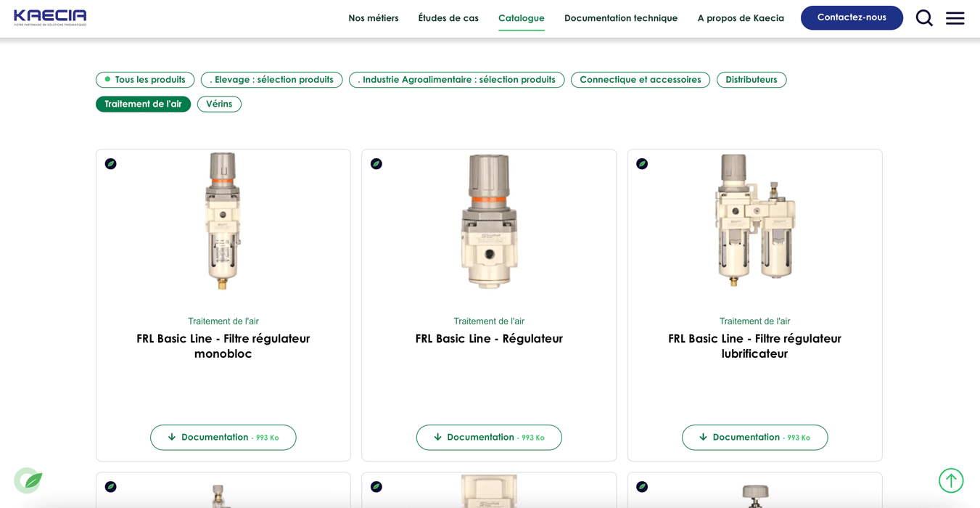Click leaf badge on Filtre régulateur monobloc card
980x508 pixels.
coord(110,164)
